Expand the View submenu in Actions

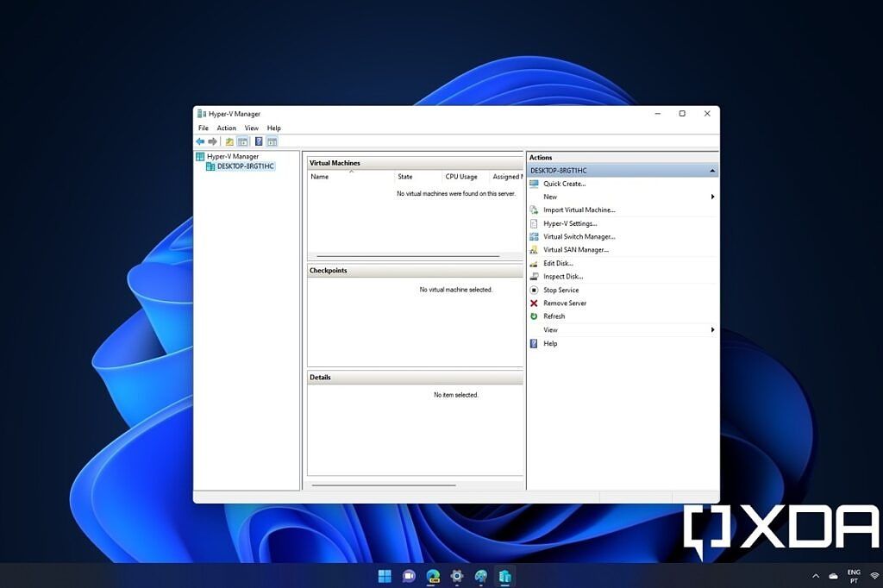(x=550, y=329)
